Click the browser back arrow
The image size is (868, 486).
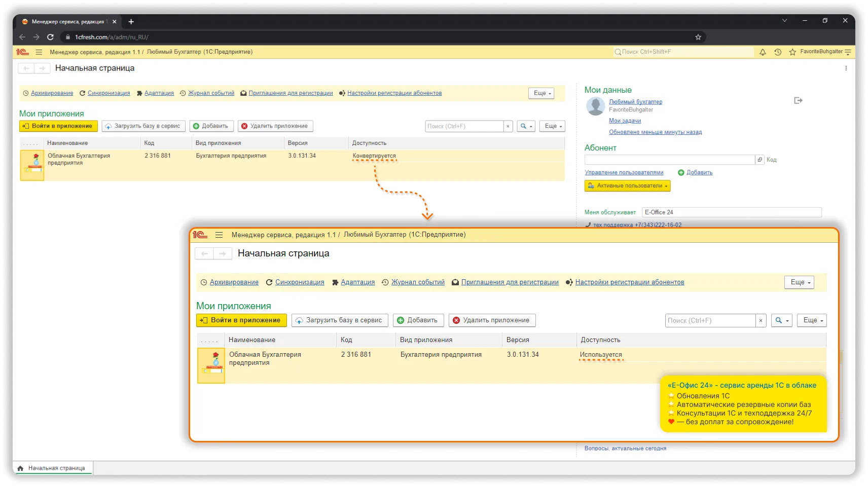[x=22, y=37]
